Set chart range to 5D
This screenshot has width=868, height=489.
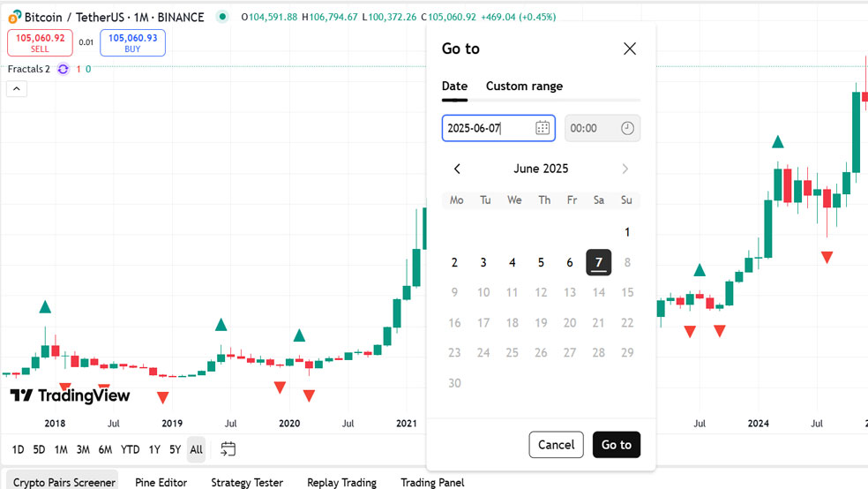tap(39, 449)
